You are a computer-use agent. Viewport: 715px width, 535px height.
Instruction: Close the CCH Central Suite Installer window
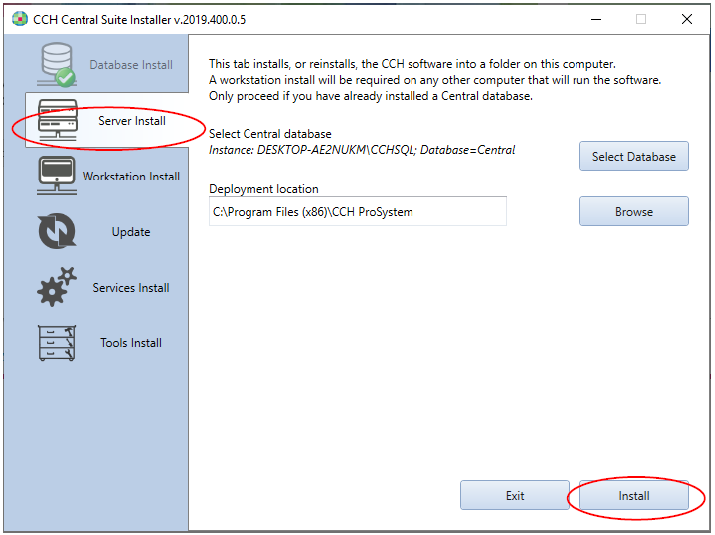(686, 19)
